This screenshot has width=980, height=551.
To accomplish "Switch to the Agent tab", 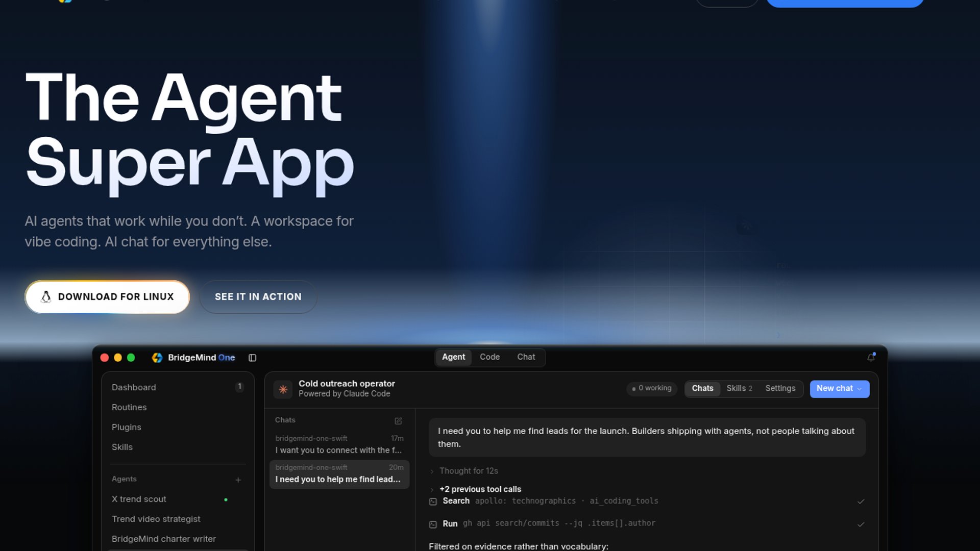I will tap(453, 357).
